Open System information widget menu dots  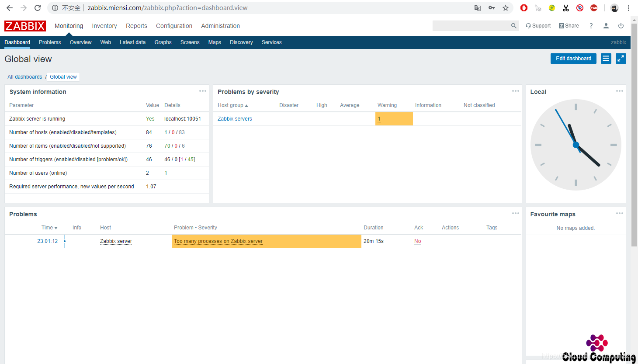203,91
